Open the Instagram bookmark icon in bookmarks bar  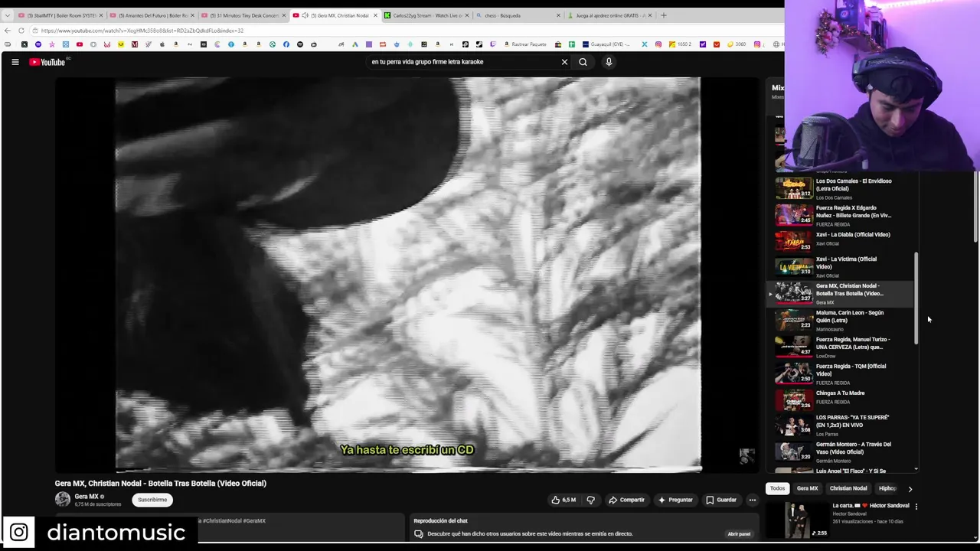pos(658,44)
